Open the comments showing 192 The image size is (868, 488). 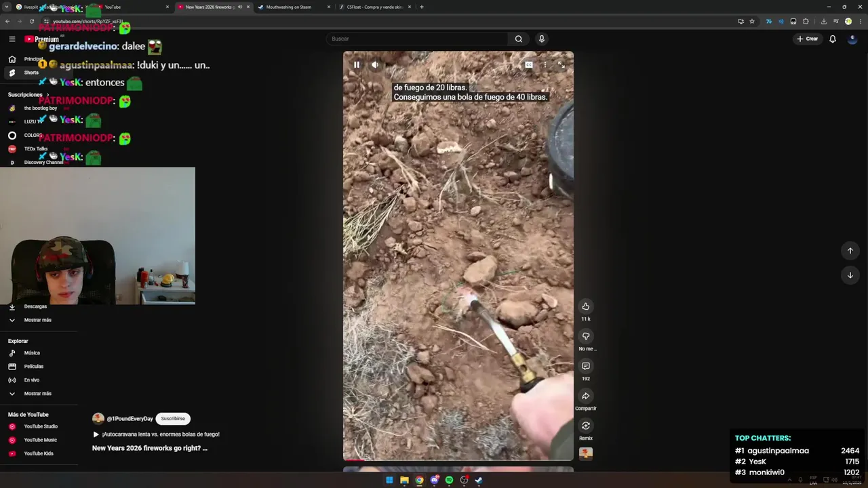pyautogui.click(x=586, y=366)
